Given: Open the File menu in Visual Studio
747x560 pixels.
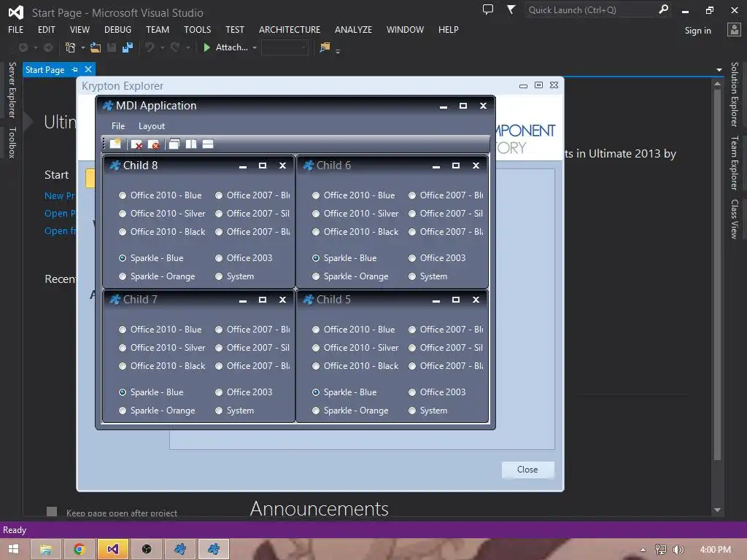Looking at the screenshot, I should [x=16, y=29].
